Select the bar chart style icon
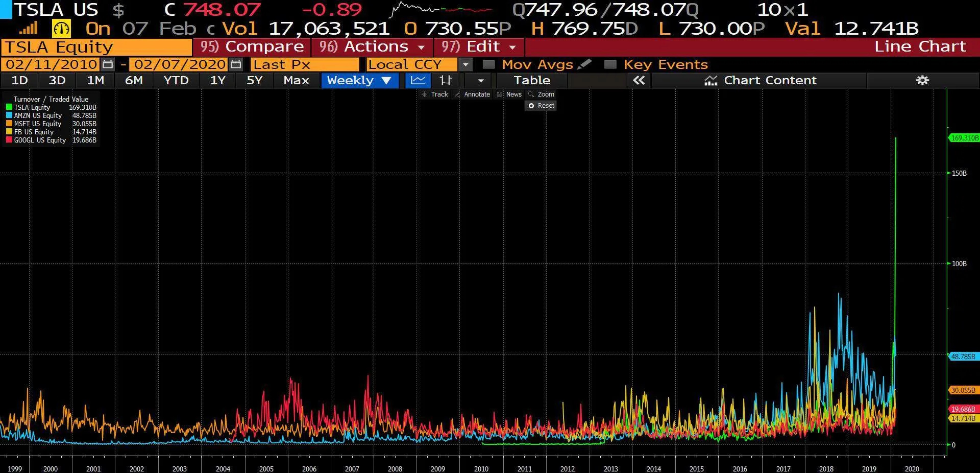980x473 pixels. [x=446, y=80]
